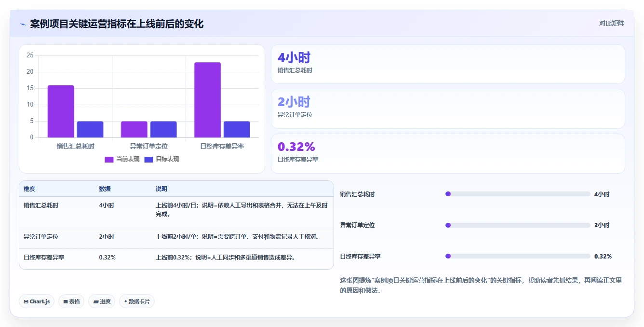Screen dimensions: 644x327
Task: Click 异常订单定位 x-axis chart label
Action: point(148,146)
